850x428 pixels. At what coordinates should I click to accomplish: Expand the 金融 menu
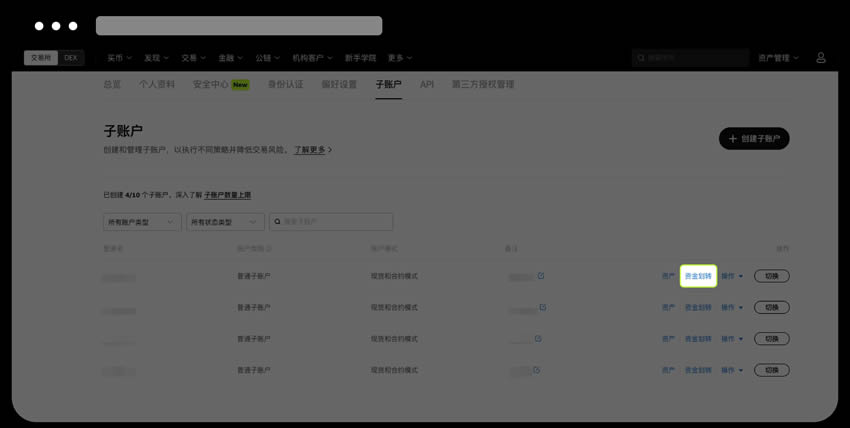click(x=230, y=58)
